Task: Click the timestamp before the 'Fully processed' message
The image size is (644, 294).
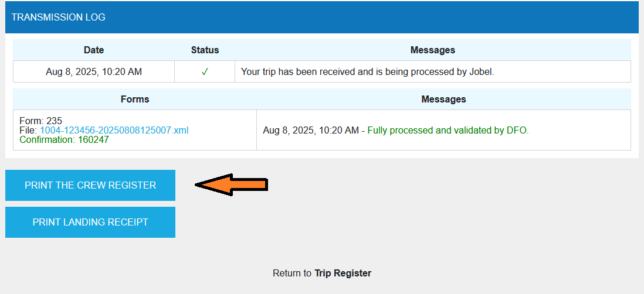Action: [311, 130]
